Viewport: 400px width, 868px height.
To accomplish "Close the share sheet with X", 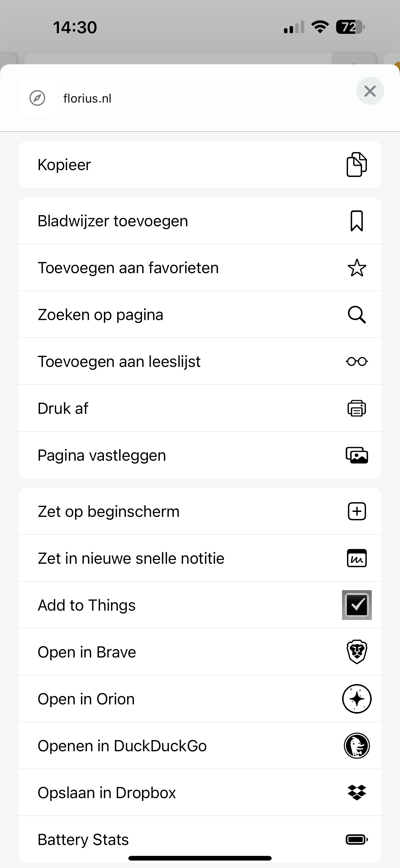I will click(370, 91).
